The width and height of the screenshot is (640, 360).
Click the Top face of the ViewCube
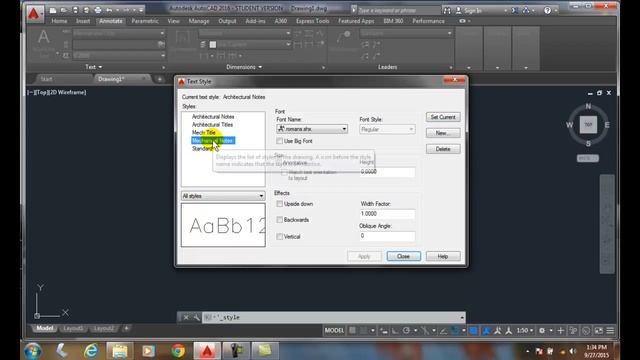pos(588,125)
